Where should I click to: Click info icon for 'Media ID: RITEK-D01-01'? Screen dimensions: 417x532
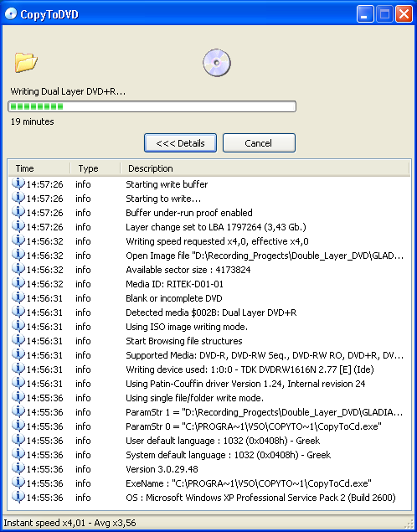[18, 284]
